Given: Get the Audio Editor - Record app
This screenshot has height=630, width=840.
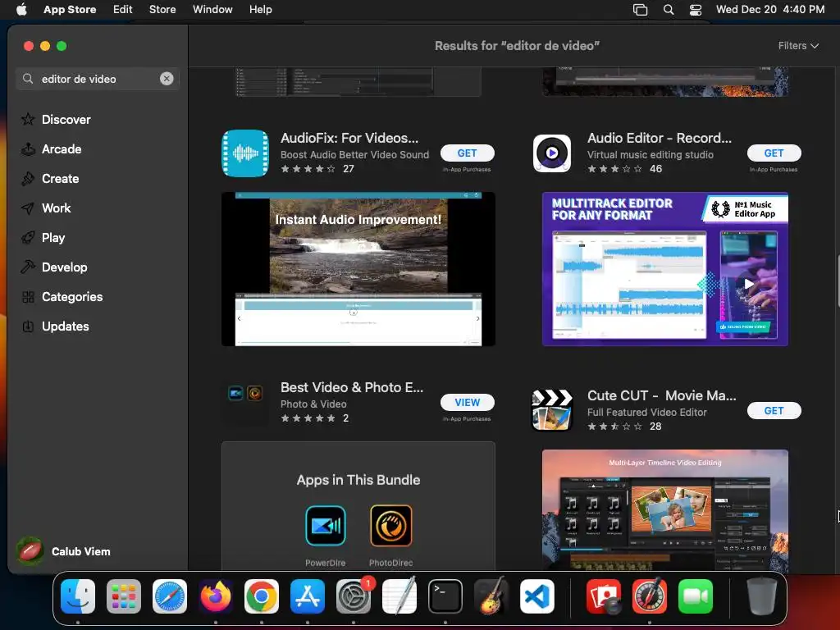Looking at the screenshot, I should click(774, 153).
